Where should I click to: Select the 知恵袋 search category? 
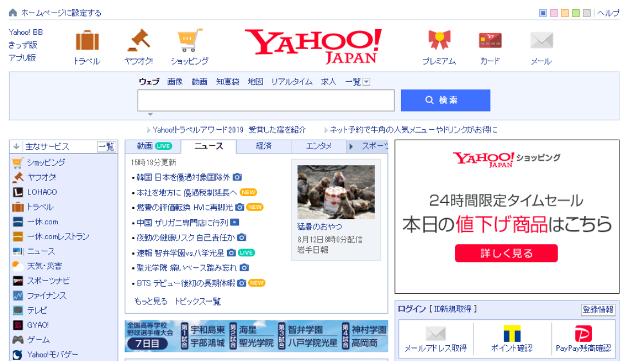[227, 82]
